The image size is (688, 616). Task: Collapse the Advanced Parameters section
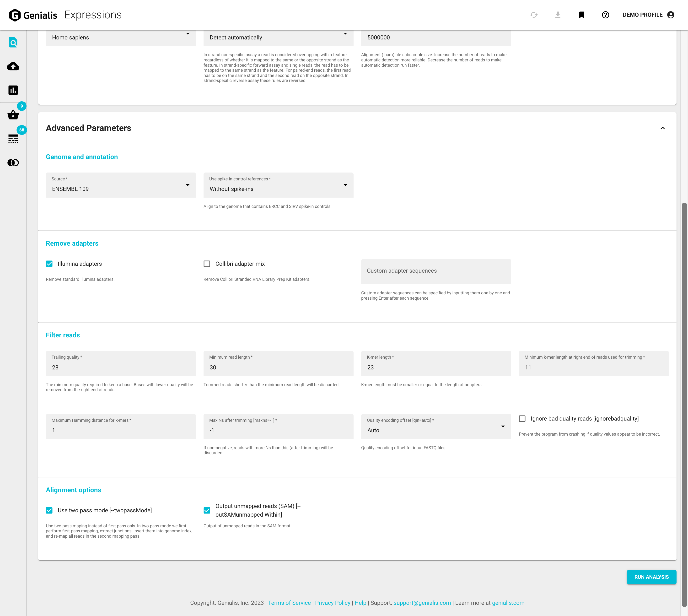click(x=662, y=128)
